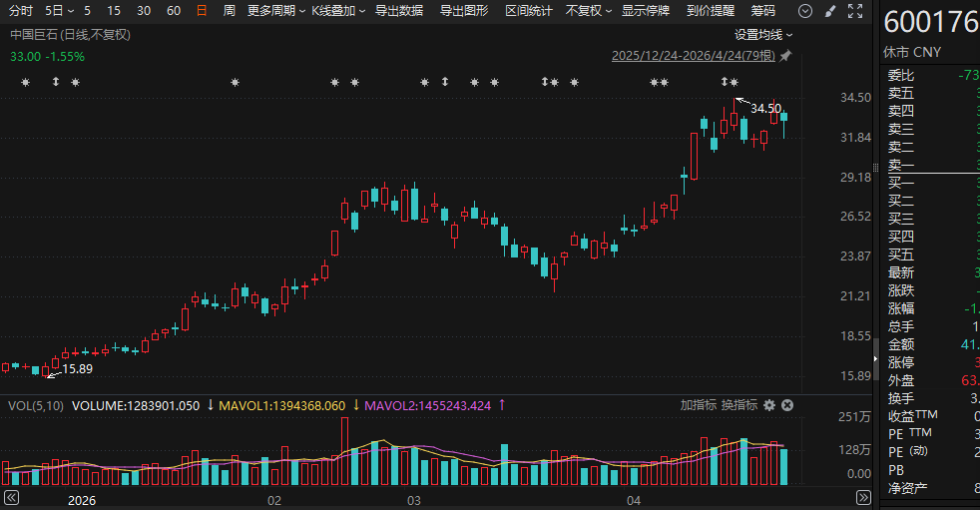Pin the date range with pushpin icon

click(x=785, y=56)
